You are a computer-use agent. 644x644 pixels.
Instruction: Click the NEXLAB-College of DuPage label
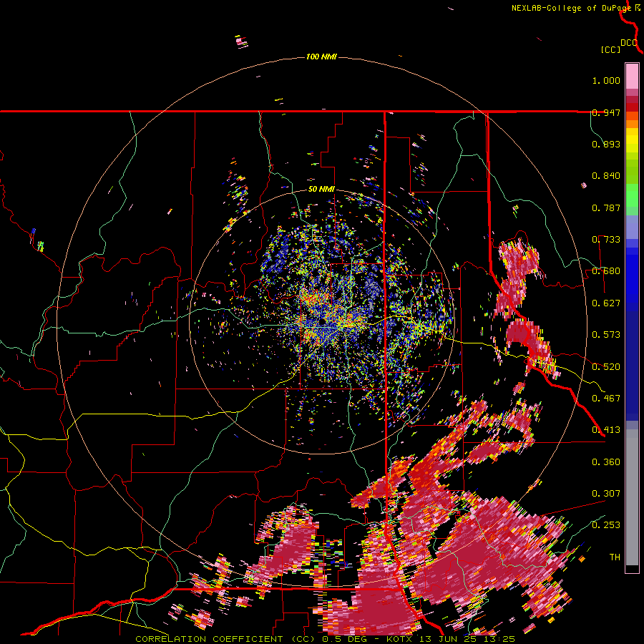click(x=572, y=8)
